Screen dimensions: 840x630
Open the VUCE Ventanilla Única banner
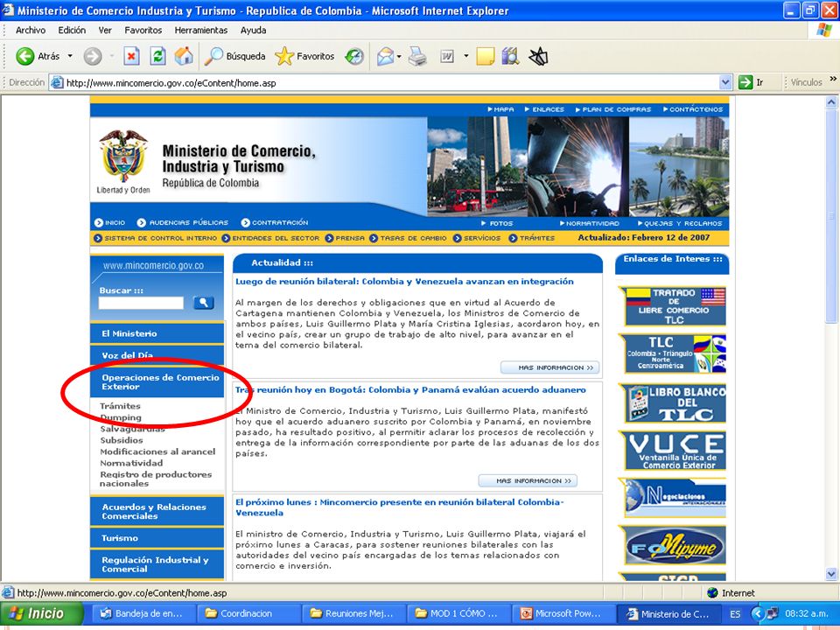click(x=675, y=451)
